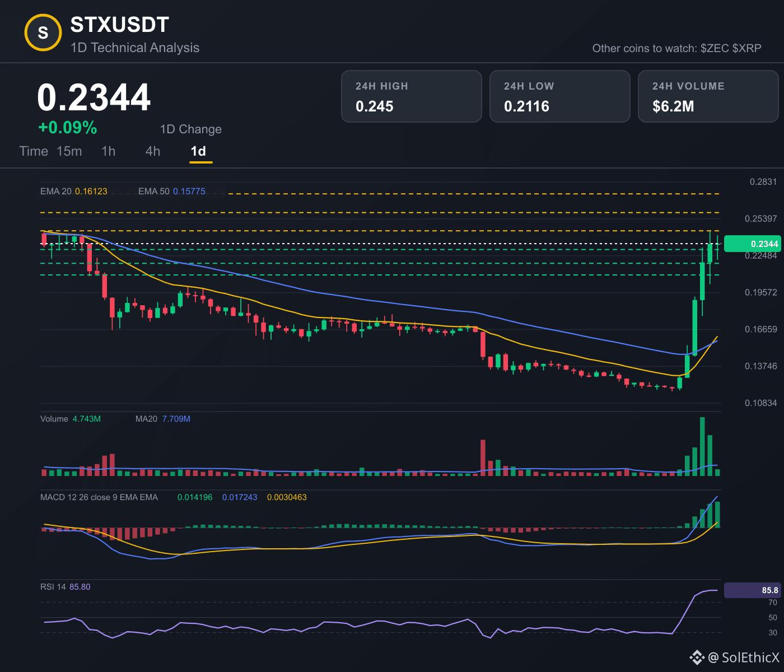Select the 4h timeframe tab
Screen dimensions: 784x672
click(x=153, y=151)
